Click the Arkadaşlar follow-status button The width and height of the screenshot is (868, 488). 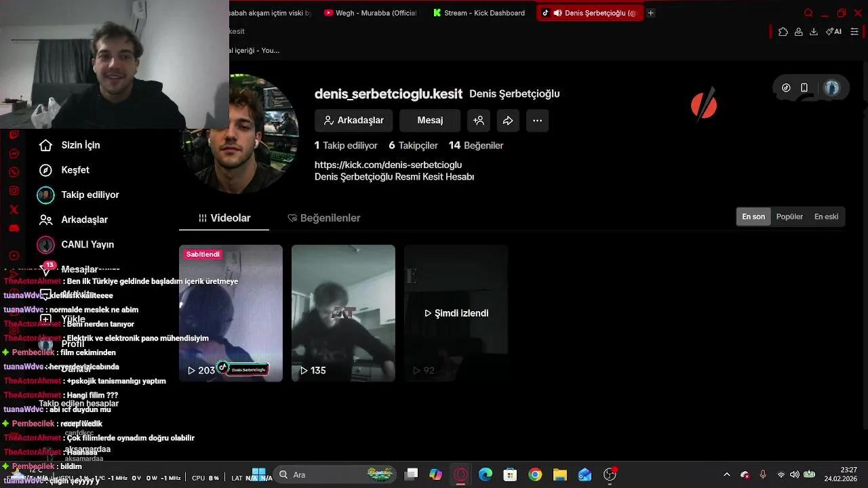[353, 120]
